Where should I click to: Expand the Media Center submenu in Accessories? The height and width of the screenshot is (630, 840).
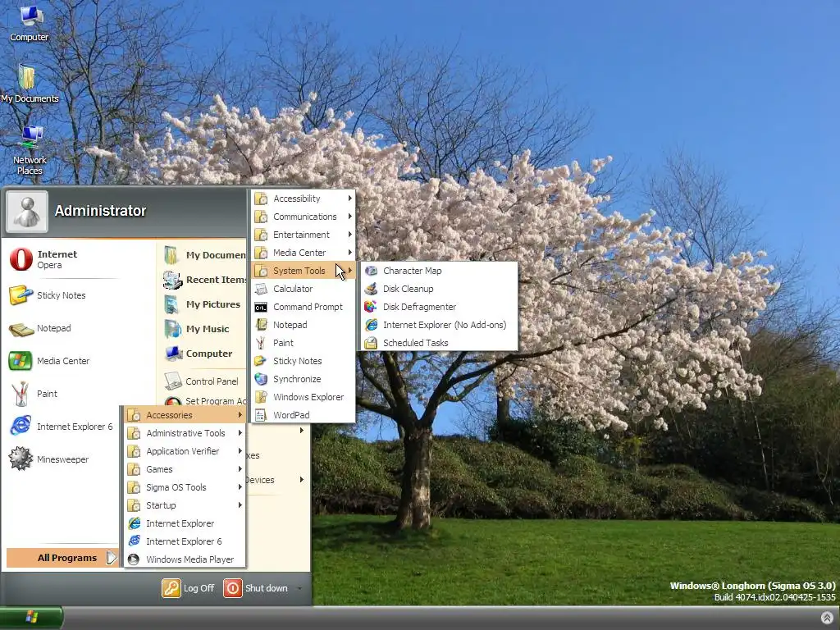click(x=303, y=253)
